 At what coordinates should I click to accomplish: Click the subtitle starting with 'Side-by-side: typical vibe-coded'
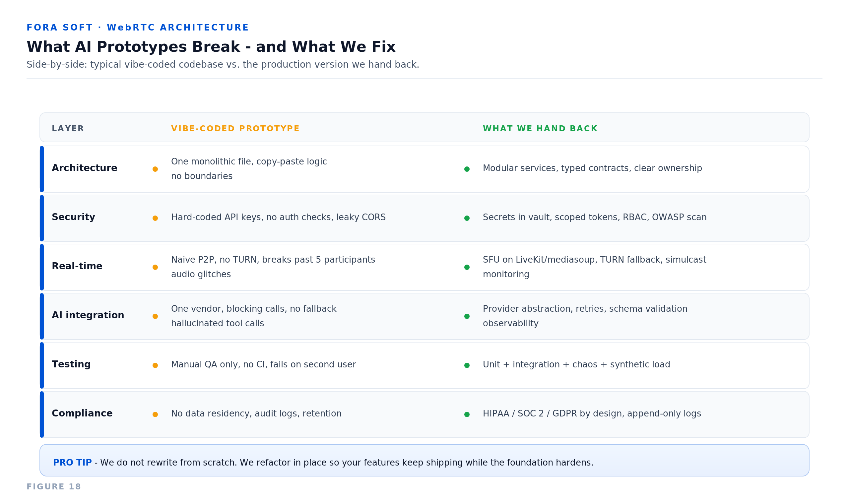pyautogui.click(x=223, y=65)
